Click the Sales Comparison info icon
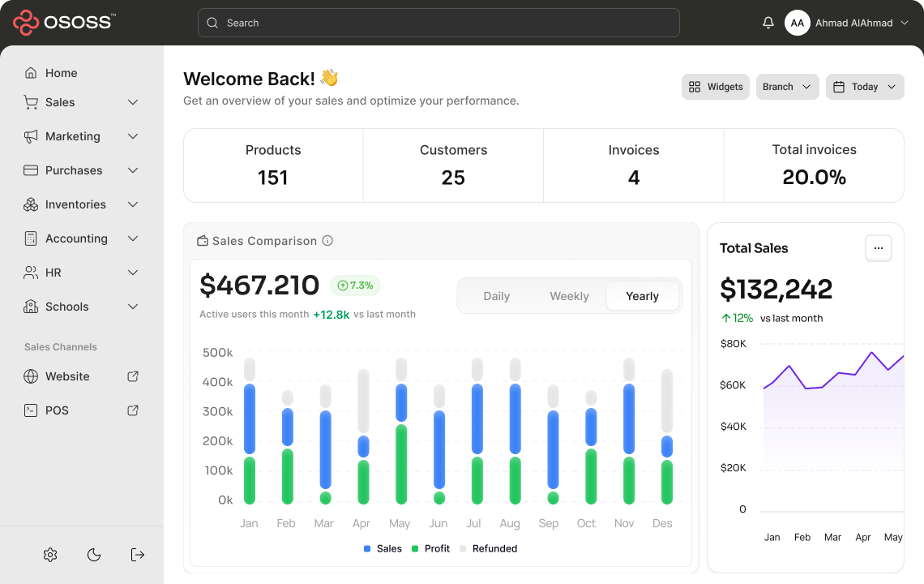Screen dimensions: 924x584 (x=327, y=241)
